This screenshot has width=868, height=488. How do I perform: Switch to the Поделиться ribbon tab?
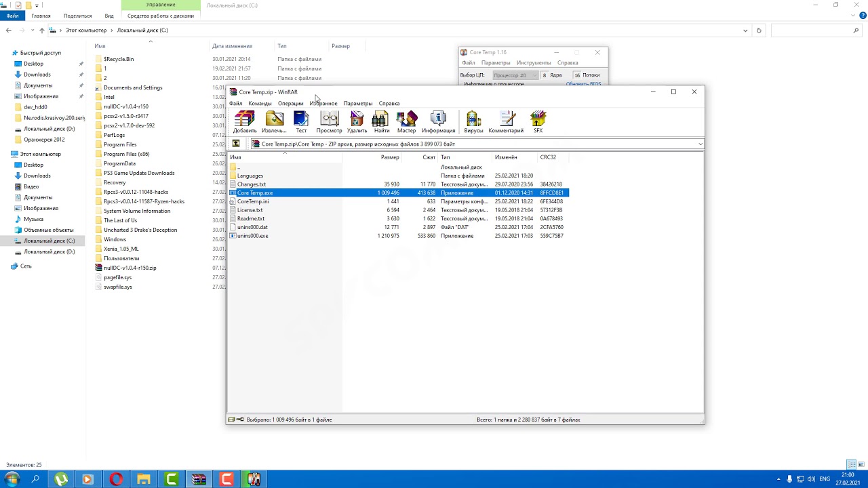coord(77,16)
